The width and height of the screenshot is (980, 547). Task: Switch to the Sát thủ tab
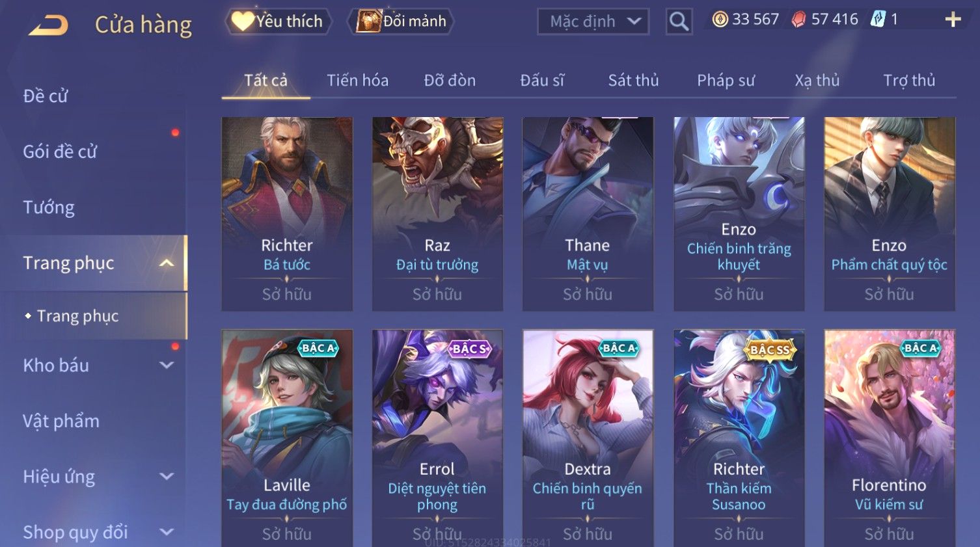633,81
